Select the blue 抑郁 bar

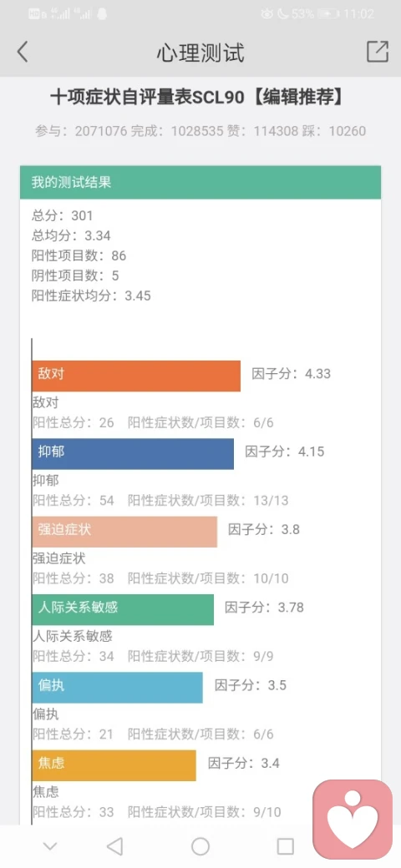pos(133,454)
